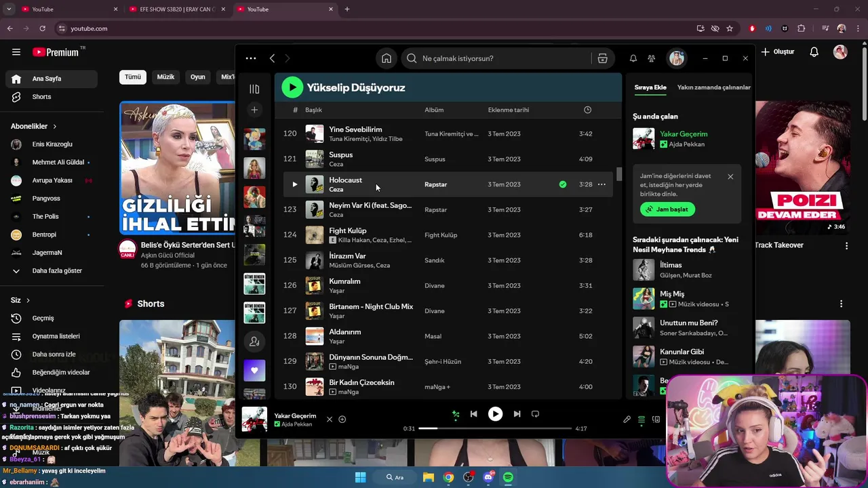Go back in Spotify navigation
This screenshot has width=868, height=488.
pyautogui.click(x=272, y=58)
